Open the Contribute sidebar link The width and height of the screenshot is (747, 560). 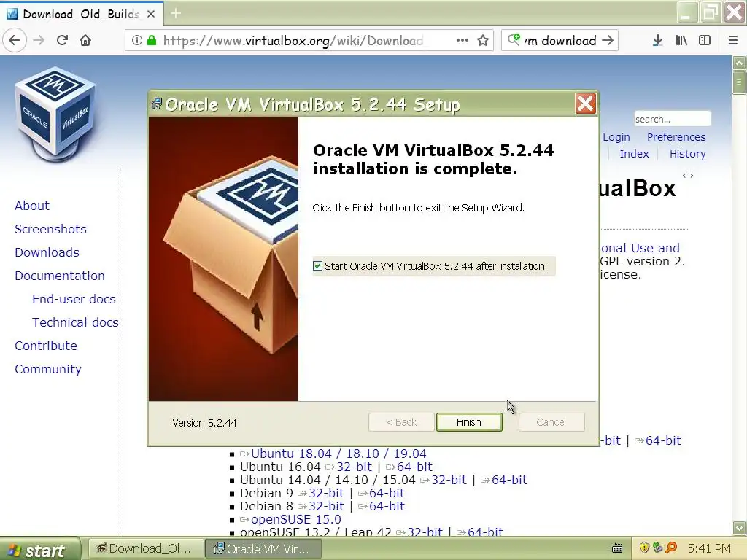coord(46,346)
